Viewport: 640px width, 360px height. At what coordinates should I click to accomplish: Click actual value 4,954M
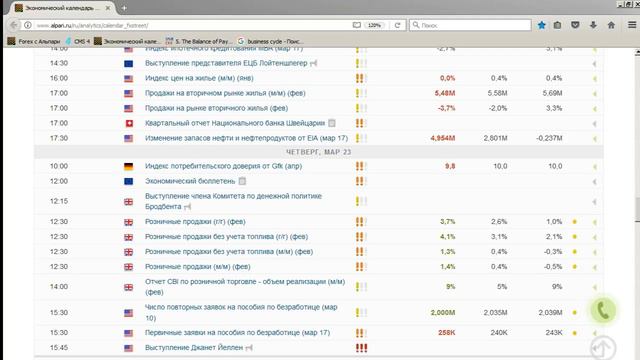point(443,138)
